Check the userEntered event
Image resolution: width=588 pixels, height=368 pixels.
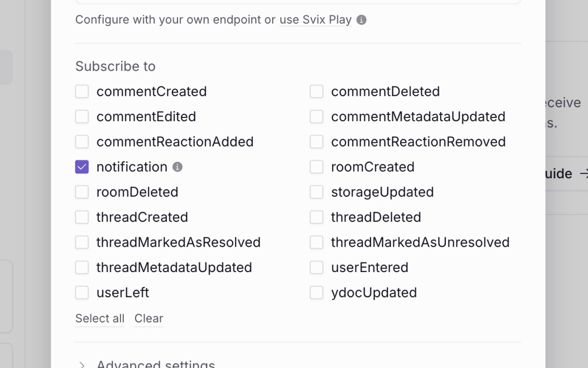tap(316, 267)
